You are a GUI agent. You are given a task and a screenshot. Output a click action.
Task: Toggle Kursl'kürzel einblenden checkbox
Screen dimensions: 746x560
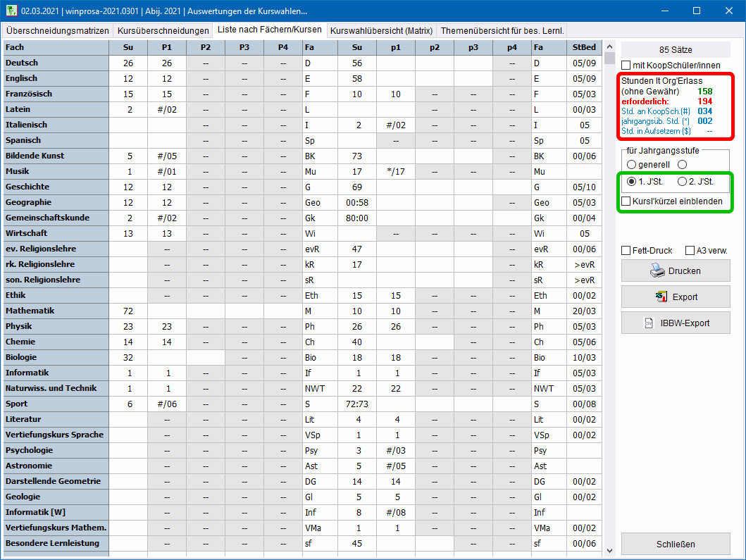[626, 201]
